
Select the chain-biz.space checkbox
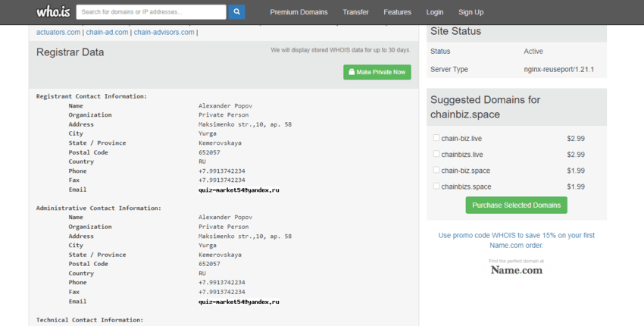[436, 170]
